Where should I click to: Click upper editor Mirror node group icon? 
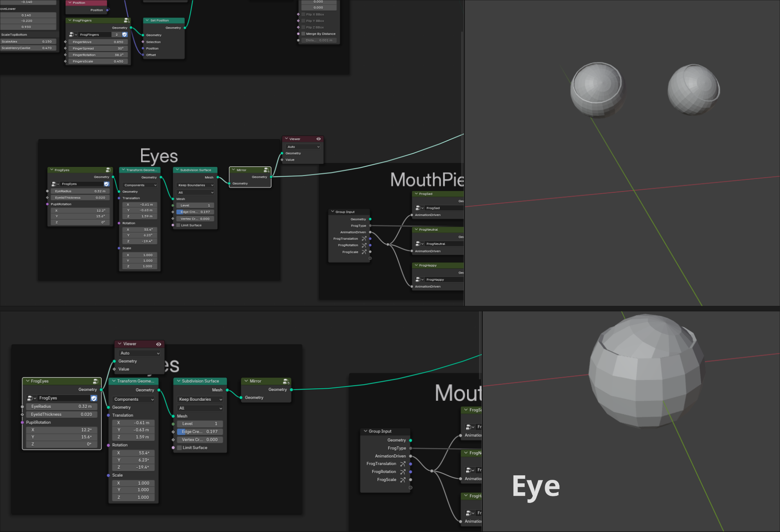coord(267,170)
